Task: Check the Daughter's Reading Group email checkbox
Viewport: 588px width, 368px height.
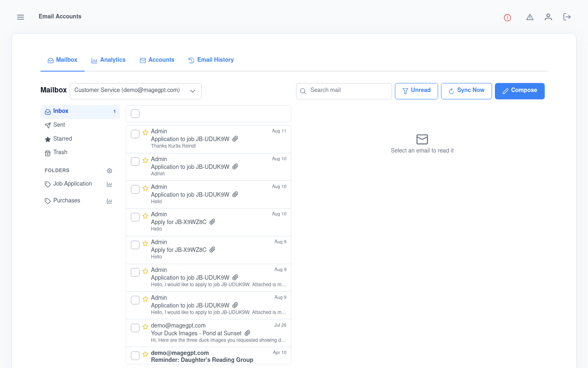Action: point(135,356)
